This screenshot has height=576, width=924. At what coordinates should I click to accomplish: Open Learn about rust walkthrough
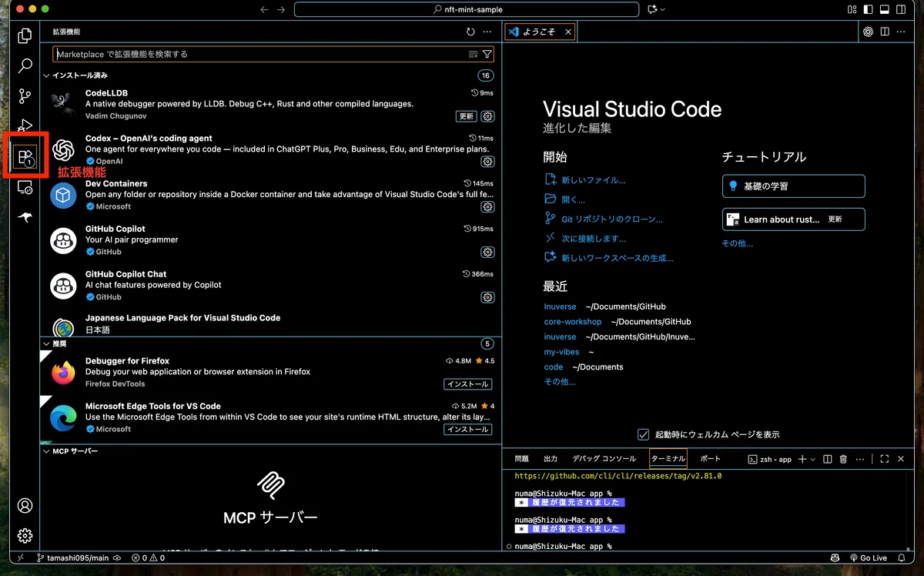[x=793, y=219]
